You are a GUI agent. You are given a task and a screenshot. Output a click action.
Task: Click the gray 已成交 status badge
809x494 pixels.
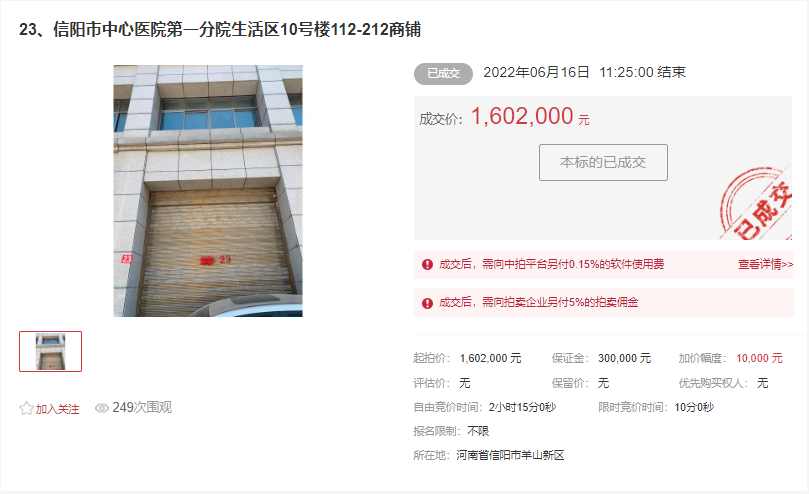point(443,74)
